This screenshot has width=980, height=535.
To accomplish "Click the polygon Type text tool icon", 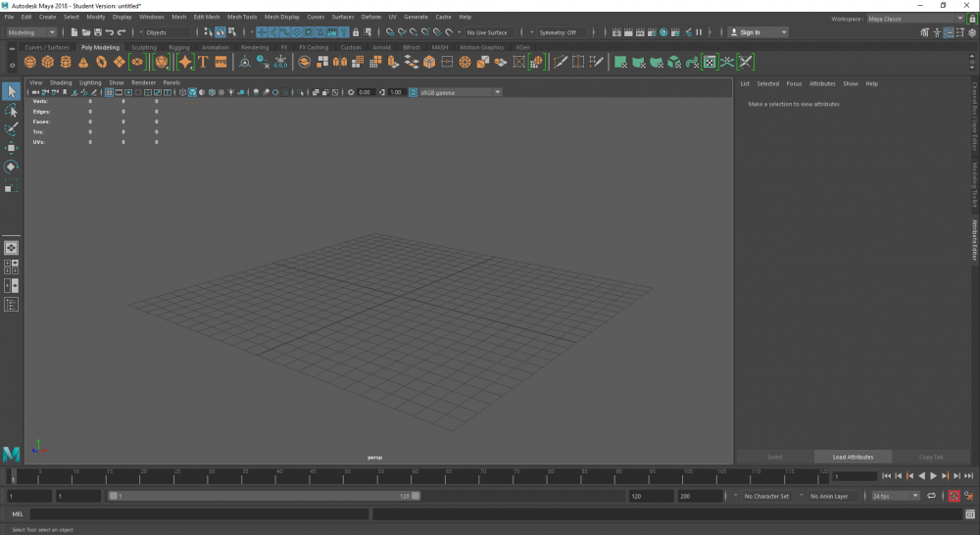I will [204, 62].
